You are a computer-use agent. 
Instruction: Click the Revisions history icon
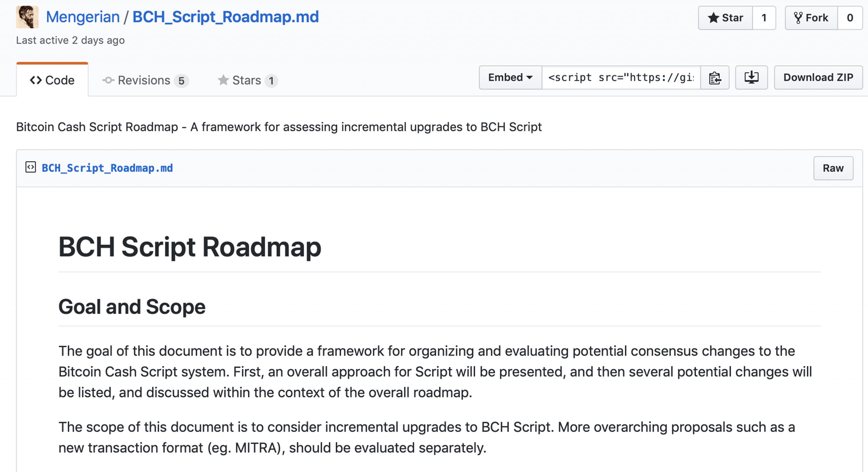108,80
